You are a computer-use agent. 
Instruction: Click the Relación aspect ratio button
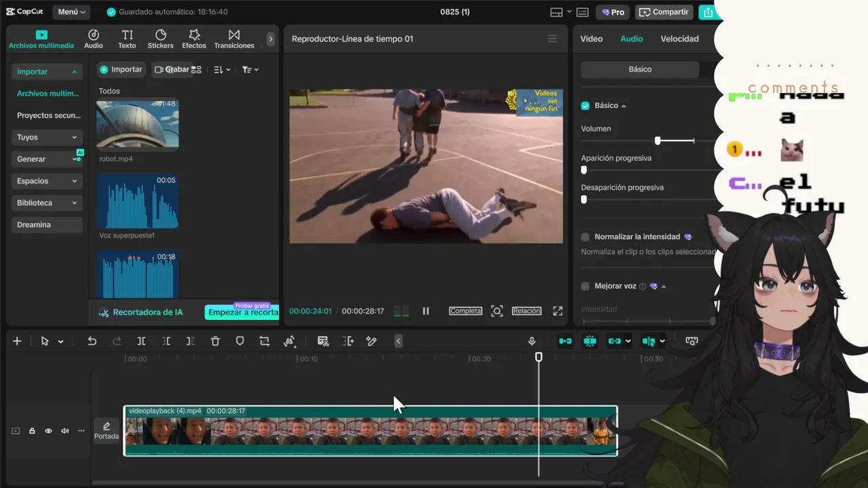(x=527, y=311)
